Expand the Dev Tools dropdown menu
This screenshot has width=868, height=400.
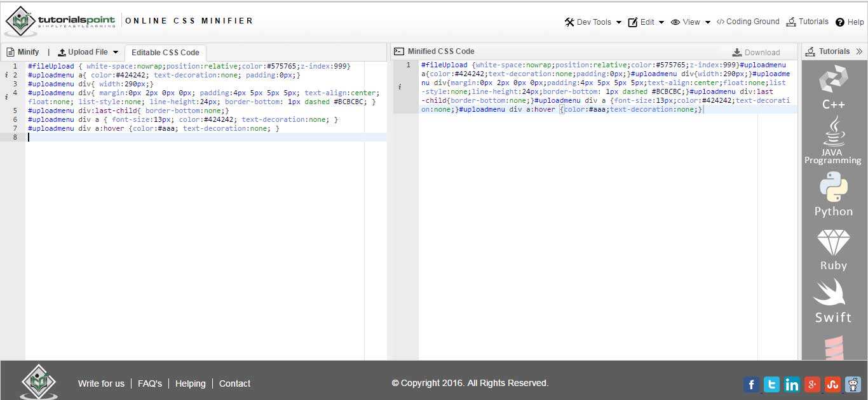coord(593,22)
